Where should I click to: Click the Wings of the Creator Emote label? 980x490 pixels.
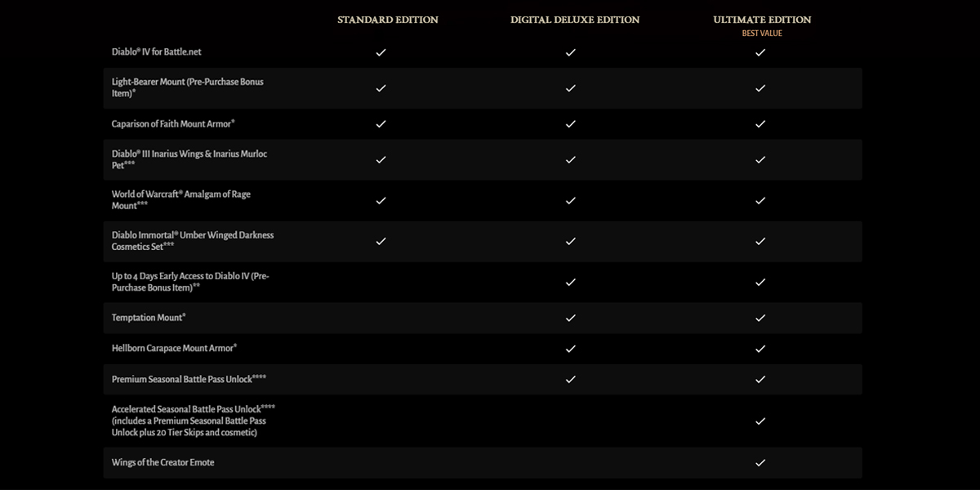click(163, 462)
